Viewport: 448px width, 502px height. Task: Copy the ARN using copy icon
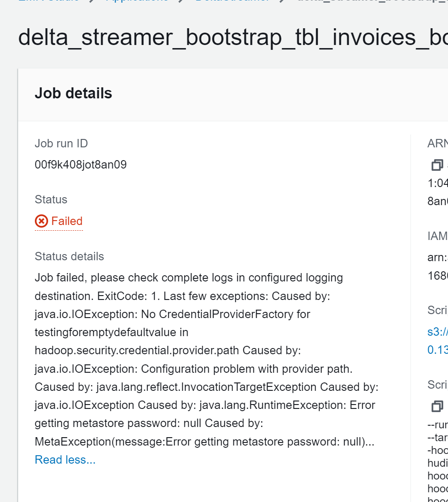click(437, 165)
